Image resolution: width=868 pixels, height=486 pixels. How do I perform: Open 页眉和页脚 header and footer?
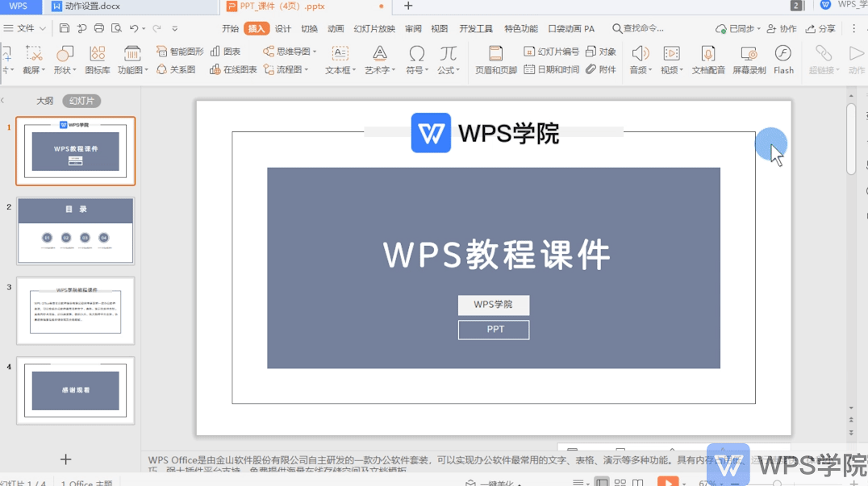pyautogui.click(x=496, y=60)
